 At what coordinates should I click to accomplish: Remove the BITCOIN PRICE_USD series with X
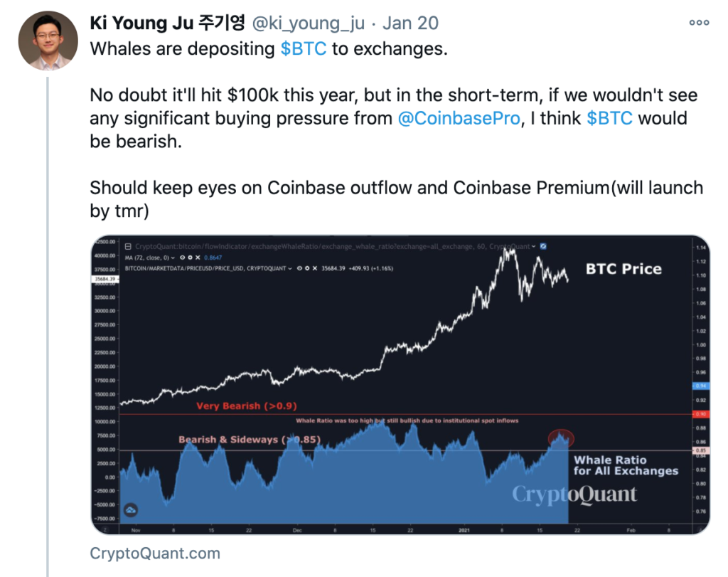pos(315,268)
